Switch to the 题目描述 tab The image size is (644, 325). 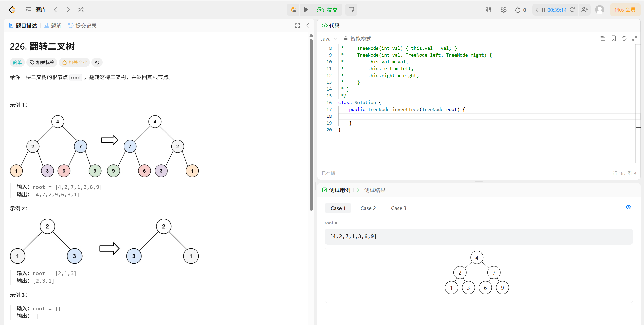click(x=23, y=26)
